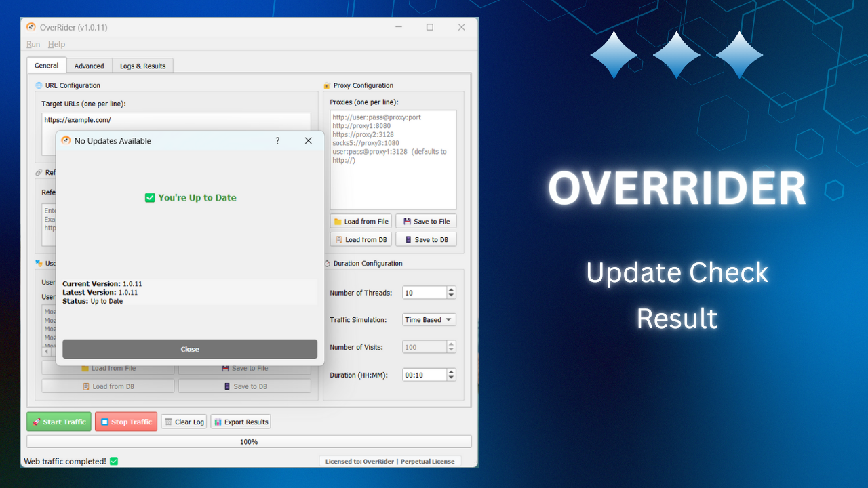868x488 pixels.
Task: Click the "URL Configuration" group heading
Action: pyautogui.click(x=73, y=85)
